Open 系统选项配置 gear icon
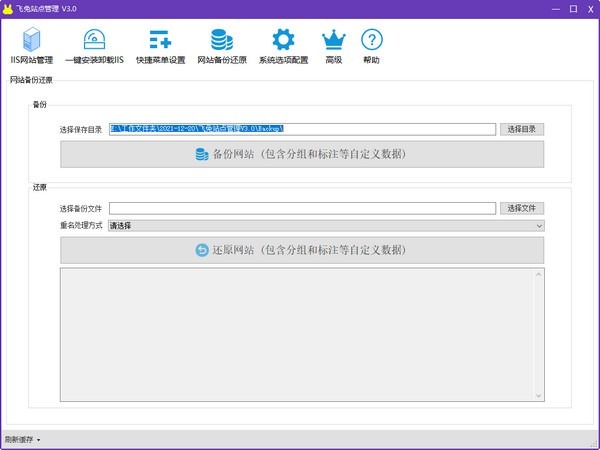Viewport: 600px width, 450px height. tap(284, 46)
